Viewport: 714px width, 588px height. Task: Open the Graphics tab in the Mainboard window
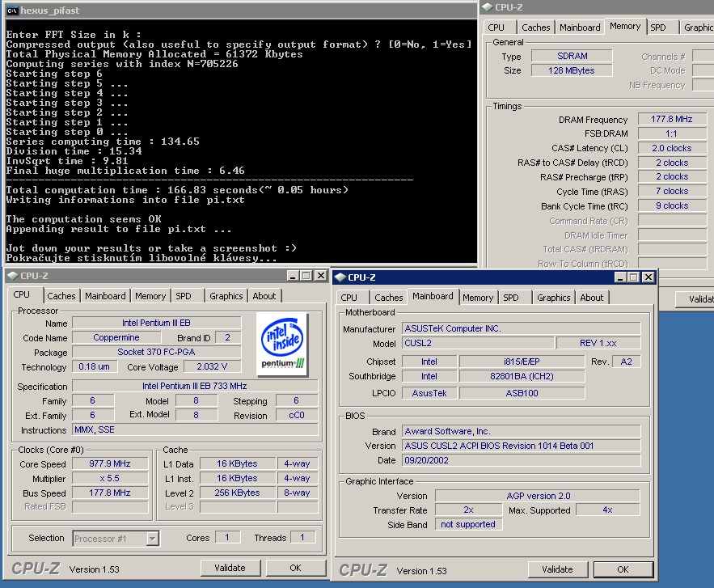pos(553,298)
